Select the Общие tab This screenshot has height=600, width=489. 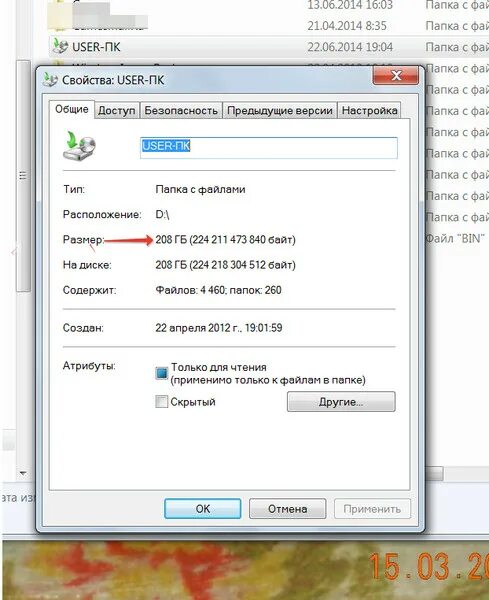(72, 109)
